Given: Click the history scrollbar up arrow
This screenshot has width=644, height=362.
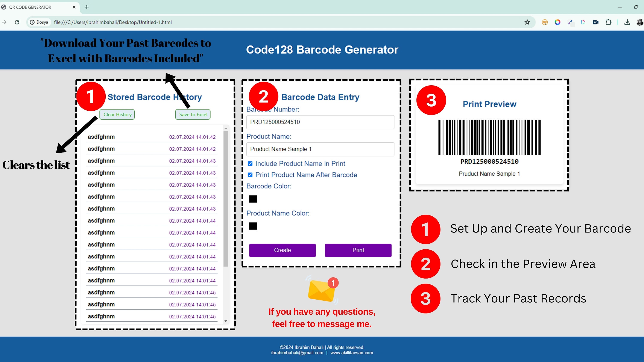Looking at the screenshot, I should (x=226, y=128).
